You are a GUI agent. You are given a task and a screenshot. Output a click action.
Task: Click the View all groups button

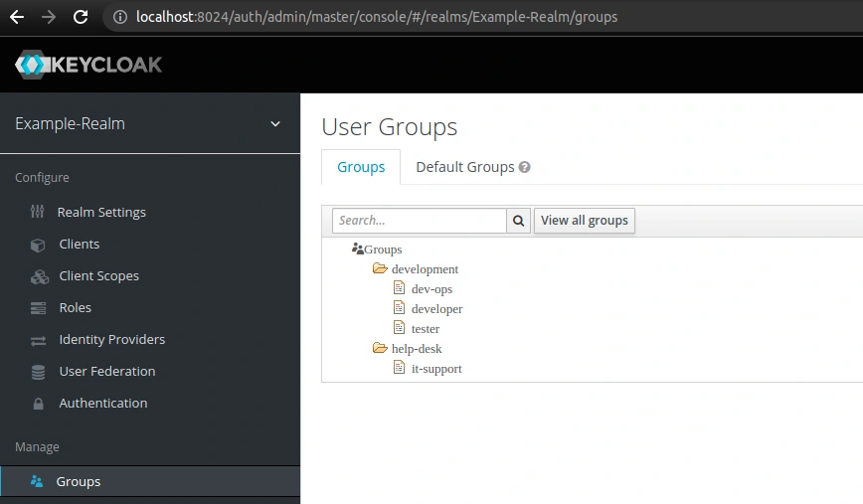585,221
